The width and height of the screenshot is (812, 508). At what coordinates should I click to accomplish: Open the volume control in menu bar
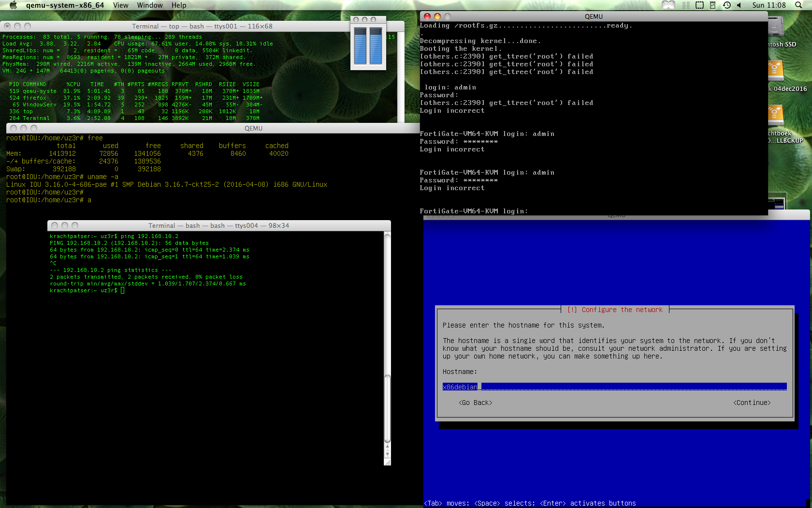coord(739,5)
